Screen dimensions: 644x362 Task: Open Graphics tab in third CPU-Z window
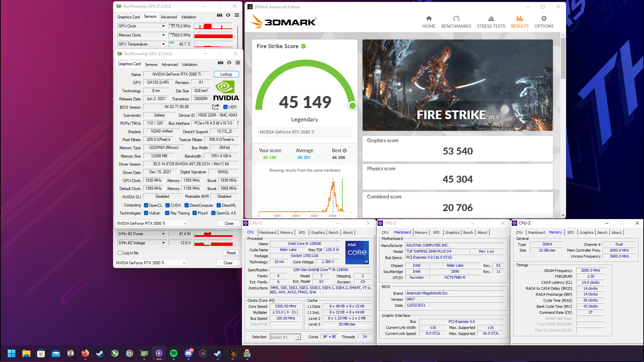587,233
